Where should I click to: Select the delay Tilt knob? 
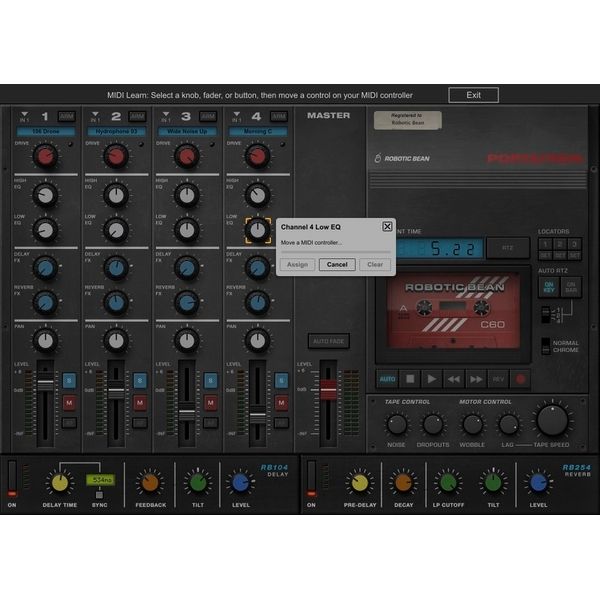198,483
